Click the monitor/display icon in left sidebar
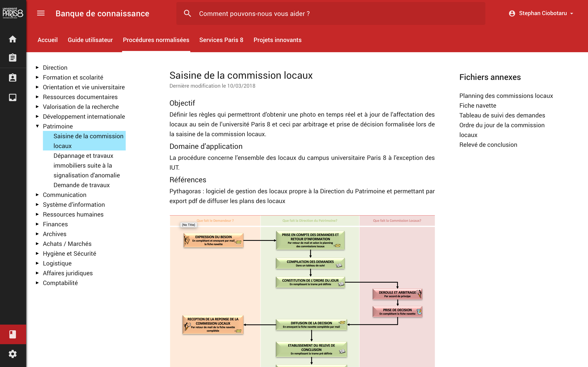The height and width of the screenshot is (367, 588). [12, 96]
